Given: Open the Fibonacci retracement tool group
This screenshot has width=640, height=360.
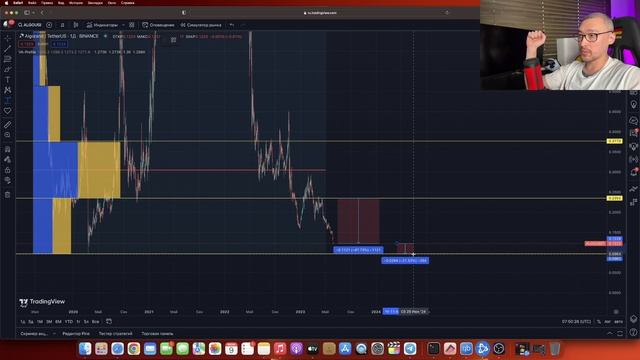Looking at the screenshot, I should [7, 59].
